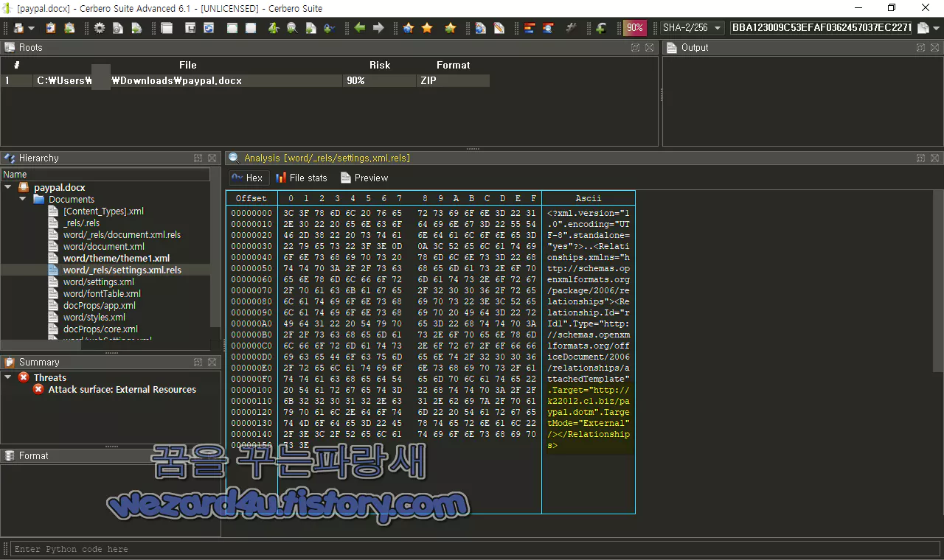The image size is (944, 560).
Task: Switch to the Hex tab
Action: coord(249,178)
